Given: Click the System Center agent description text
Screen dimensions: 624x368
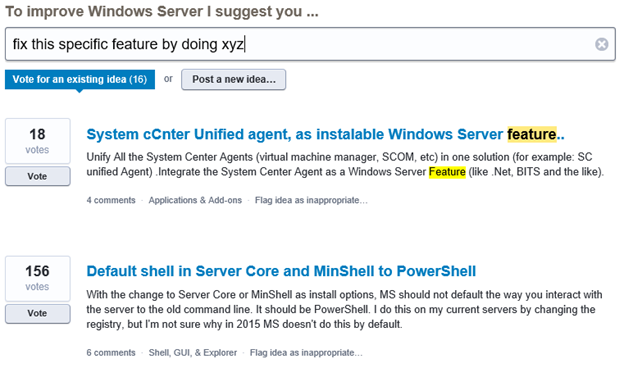Looking at the screenshot, I should (345, 164).
